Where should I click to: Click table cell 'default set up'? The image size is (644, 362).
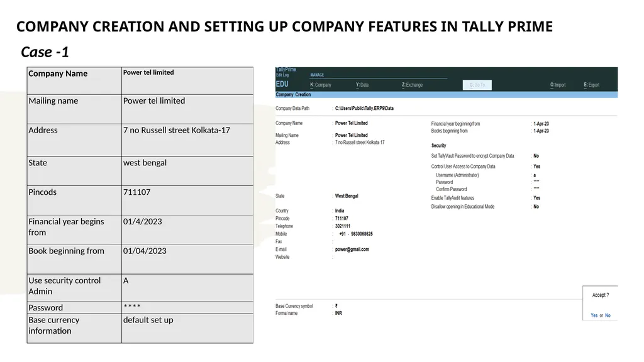187,328
